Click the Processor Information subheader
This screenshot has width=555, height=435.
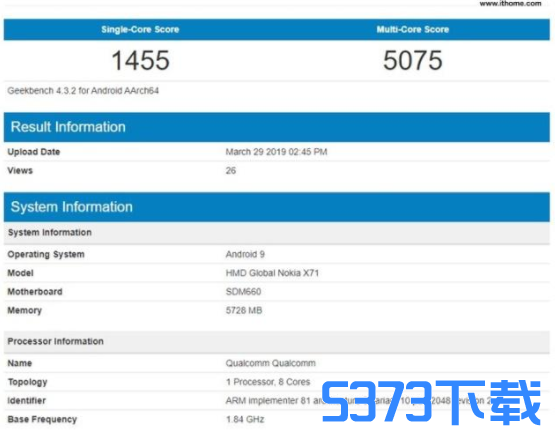pos(277,342)
